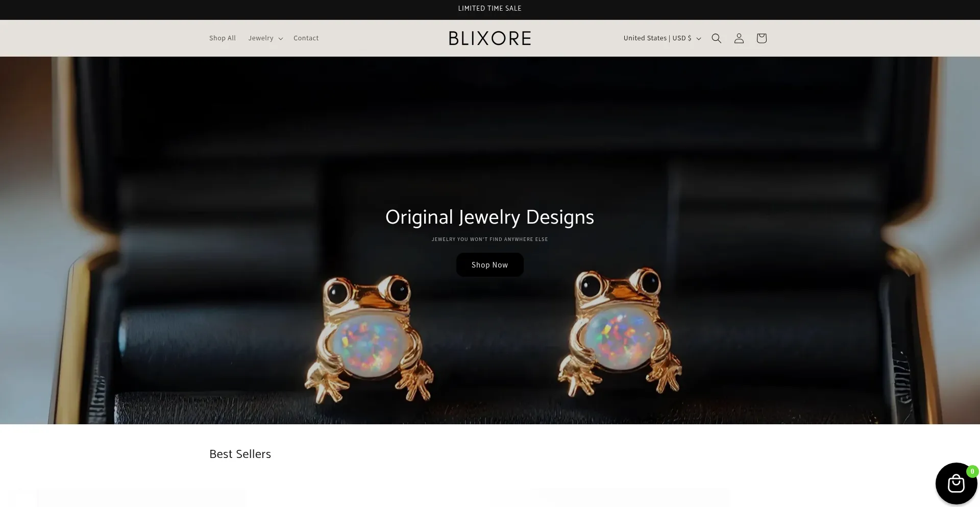Click the Best Sellers heading

pos(240,454)
